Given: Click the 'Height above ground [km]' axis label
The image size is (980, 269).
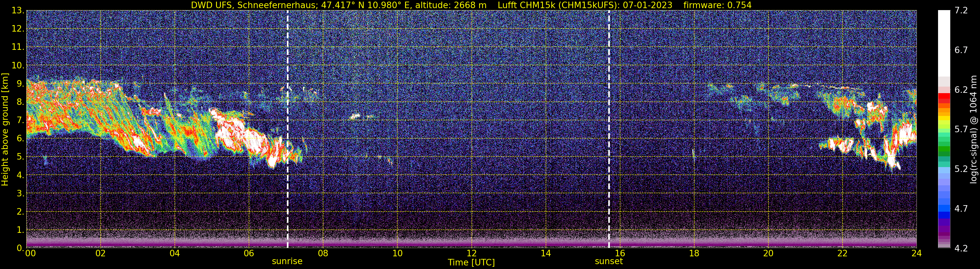Looking at the screenshot, I should pyautogui.click(x=5, y=129).
